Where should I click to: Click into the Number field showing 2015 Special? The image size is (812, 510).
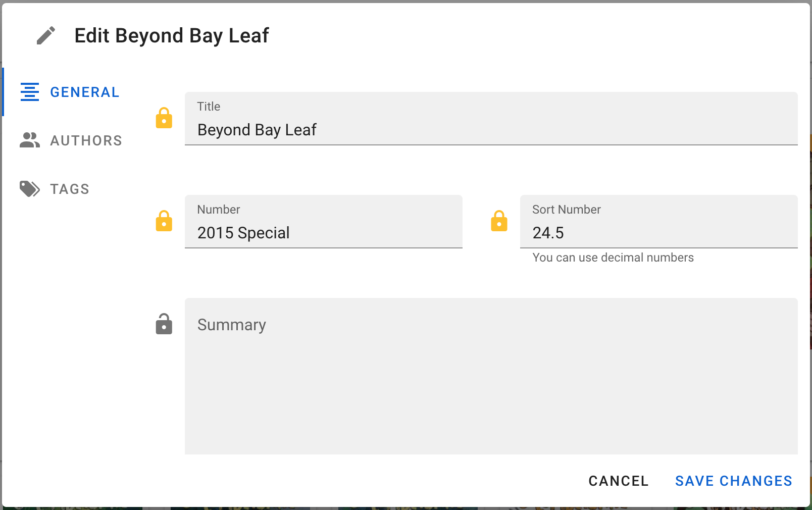pos(323,233)
